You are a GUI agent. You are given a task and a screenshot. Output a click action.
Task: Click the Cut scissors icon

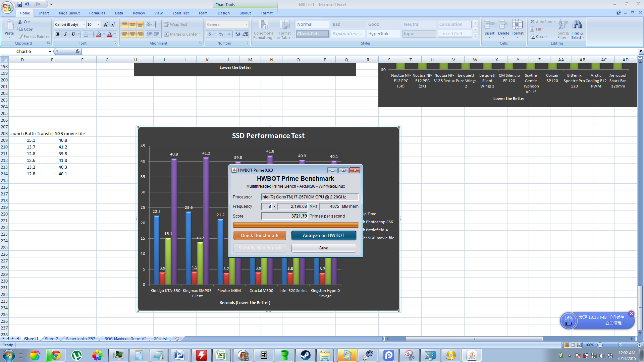(20, 22)
